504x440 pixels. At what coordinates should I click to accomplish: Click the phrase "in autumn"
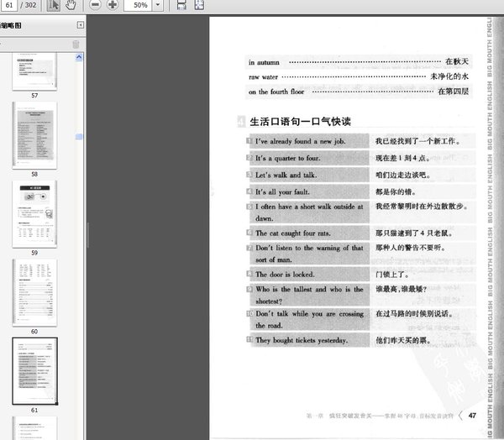tap(264, 62)
